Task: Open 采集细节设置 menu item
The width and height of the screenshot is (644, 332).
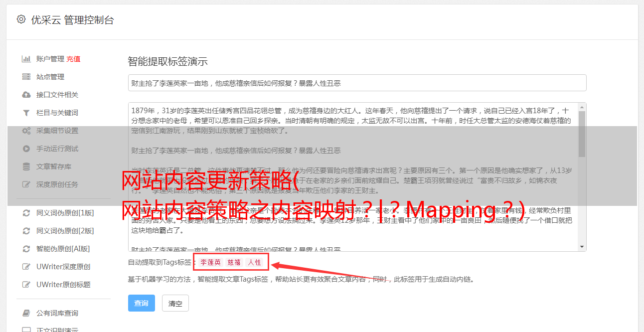Action: [x=57, y=131]
